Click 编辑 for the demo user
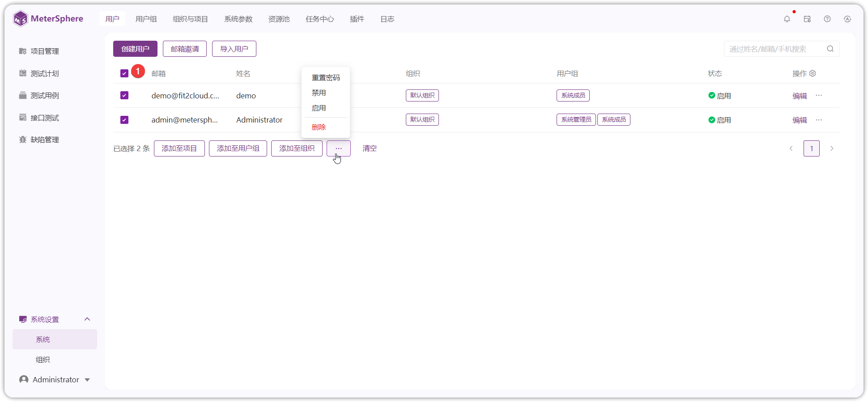Image resolution: width=868 pixels, height=402 pixels. point(800,96)
